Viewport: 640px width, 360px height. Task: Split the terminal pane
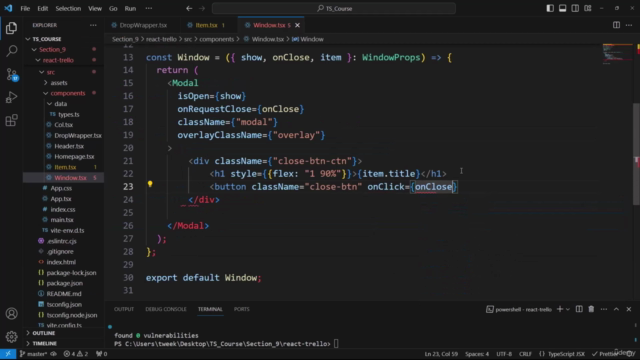click(579, 309)
